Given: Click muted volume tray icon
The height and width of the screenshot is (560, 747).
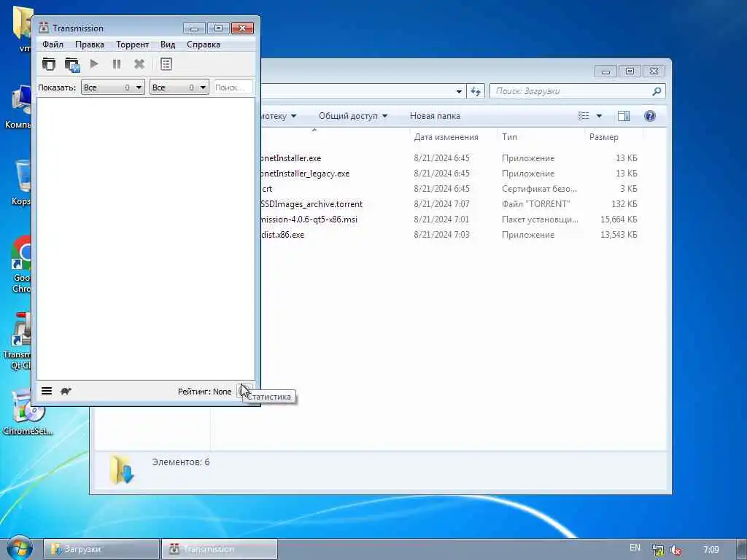Looking at the screenshot, I should point(675,550).
